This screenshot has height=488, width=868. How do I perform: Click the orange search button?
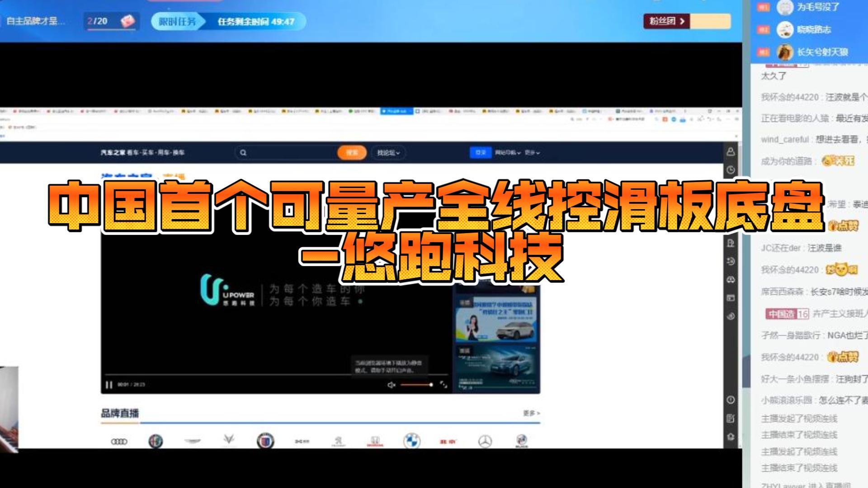(352, 153)
